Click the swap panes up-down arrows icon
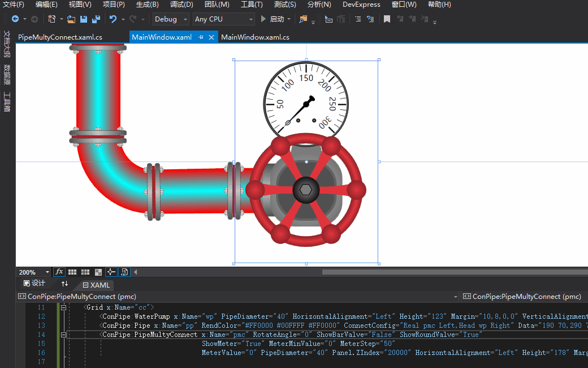The height and width of the screenshot is (368, 588). click(x=64, y=284)
